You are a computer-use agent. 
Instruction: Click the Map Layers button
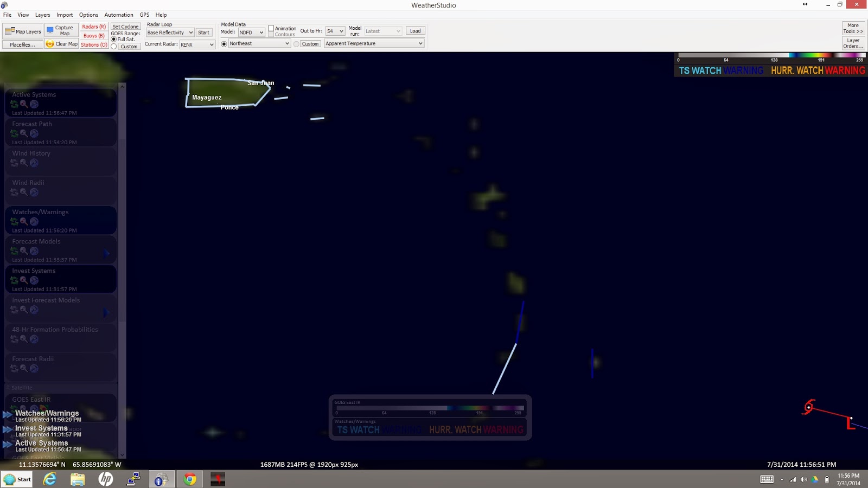click(23, 31)
